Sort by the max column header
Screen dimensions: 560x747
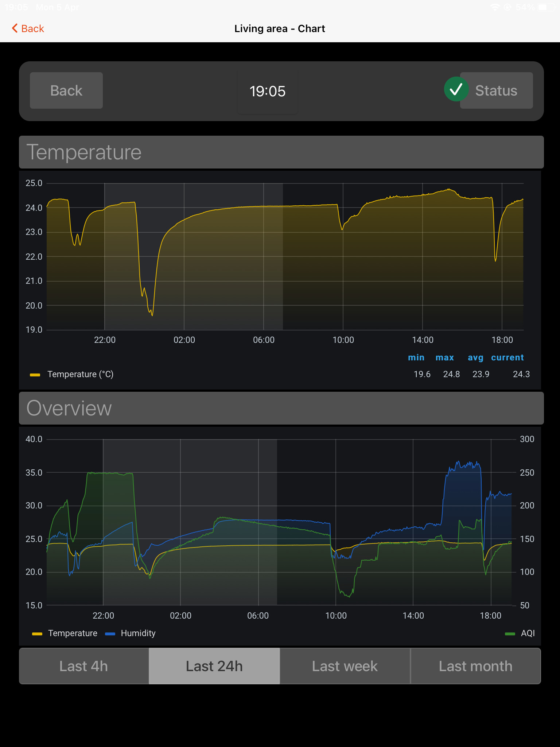pos(445,357)
